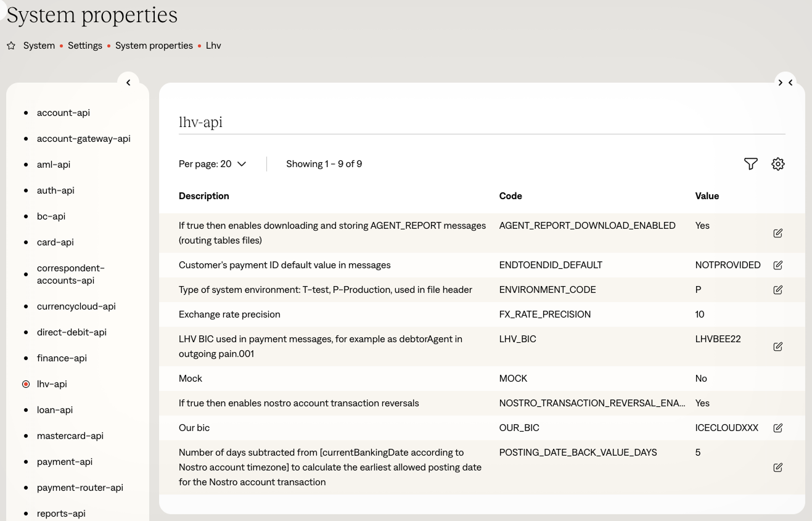The image size is (812, 521).
Task: Edit the AGENT_REPORT_DOWNLOAD_ENABLED property
Action: (x=777, y=233)
